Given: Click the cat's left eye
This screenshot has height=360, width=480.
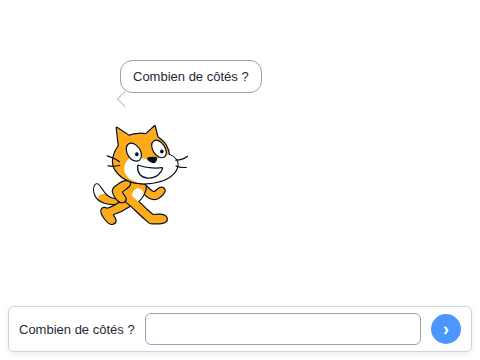Looking at the screenshot, I should [x=134, y=152].
